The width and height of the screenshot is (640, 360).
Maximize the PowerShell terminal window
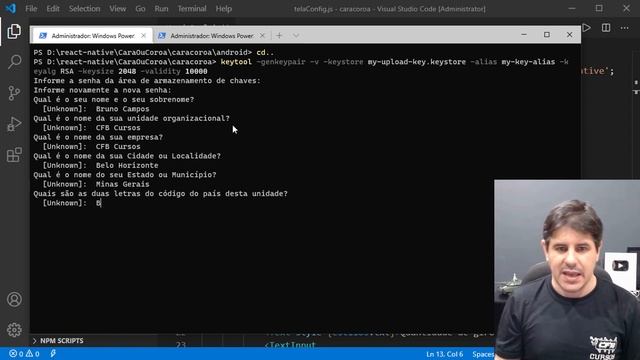click(x=547, y=35)
